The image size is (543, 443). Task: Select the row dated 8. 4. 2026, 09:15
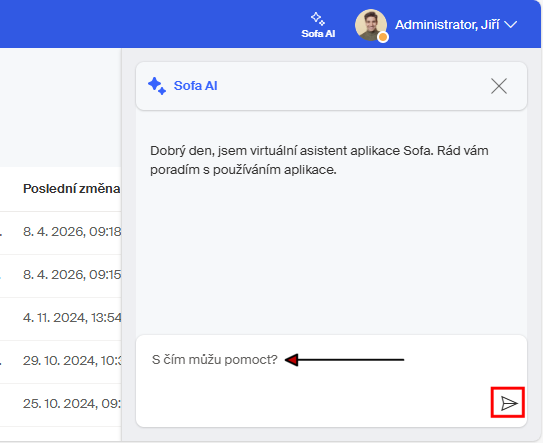click(61, 275)
